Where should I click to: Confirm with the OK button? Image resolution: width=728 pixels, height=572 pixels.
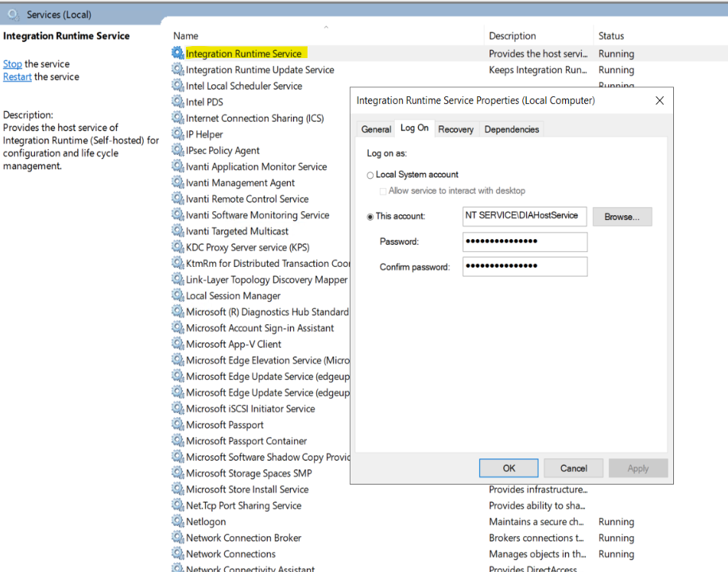[x=509, y=468]
